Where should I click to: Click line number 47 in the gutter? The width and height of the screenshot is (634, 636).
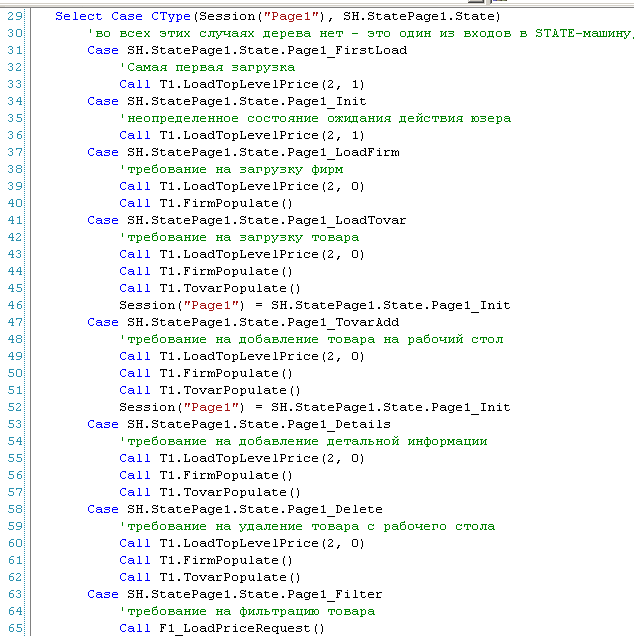[x=15, y=322]
